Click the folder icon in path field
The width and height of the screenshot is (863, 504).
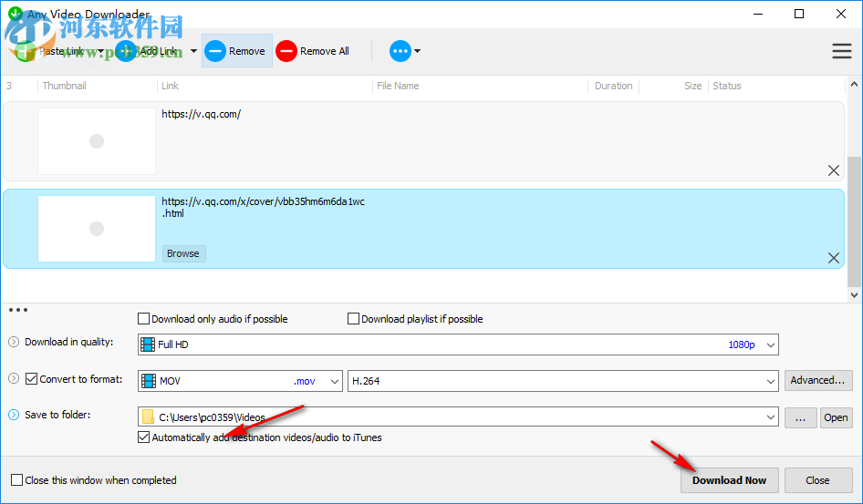click(148, 417)
